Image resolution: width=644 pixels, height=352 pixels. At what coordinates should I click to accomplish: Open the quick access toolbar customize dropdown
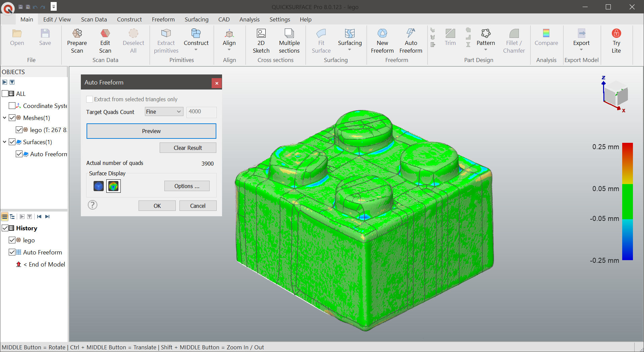pos(54,6)
